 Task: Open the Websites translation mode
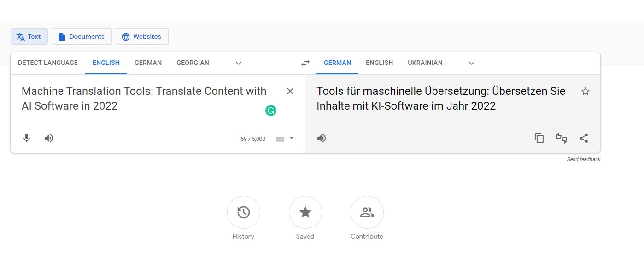pos(142,36)
